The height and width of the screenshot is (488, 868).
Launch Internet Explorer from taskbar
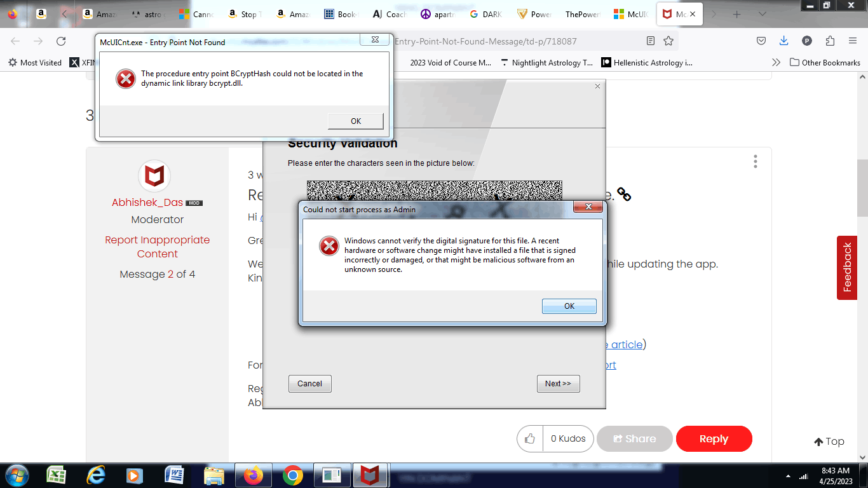pyautogui.click(x=96, y=475)
